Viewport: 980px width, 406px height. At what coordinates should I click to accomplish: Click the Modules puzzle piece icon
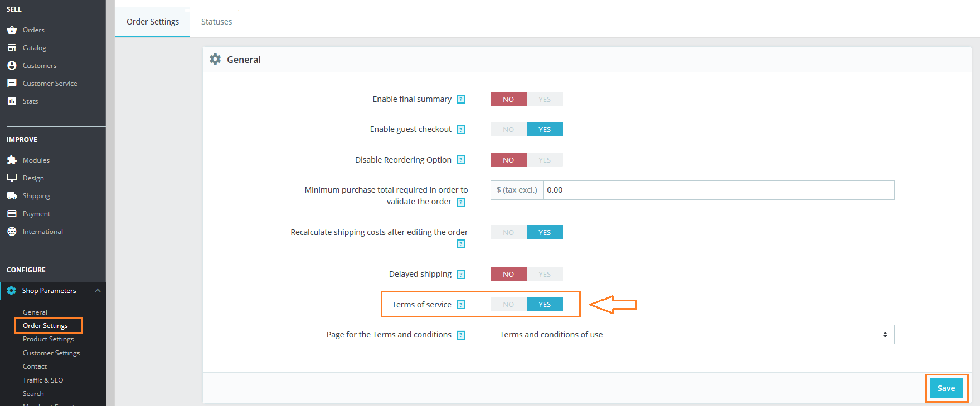12,160
